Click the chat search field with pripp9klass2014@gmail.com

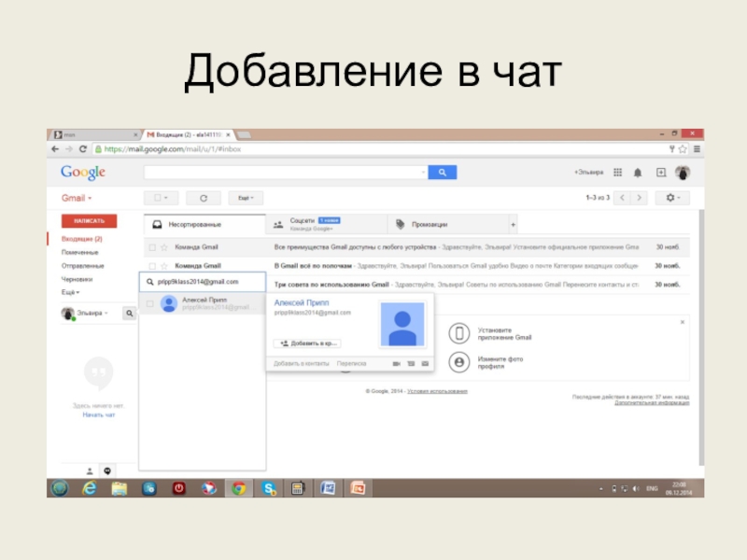(x=203, y=282)
